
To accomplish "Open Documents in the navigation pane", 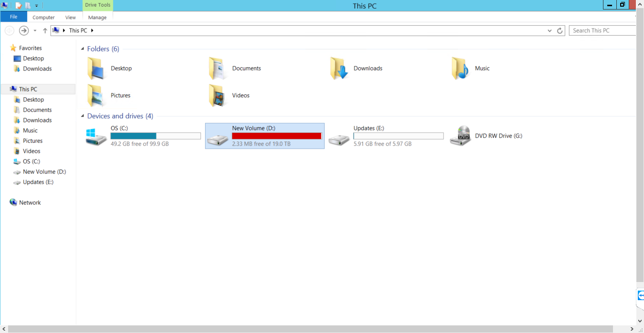I will (37, 110).
